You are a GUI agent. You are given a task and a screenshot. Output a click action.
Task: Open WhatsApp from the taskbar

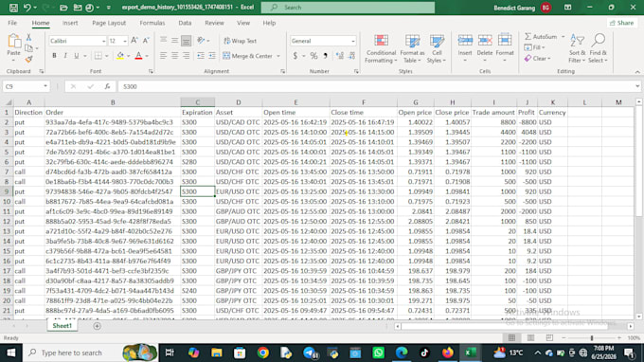(x=378, y=353)
